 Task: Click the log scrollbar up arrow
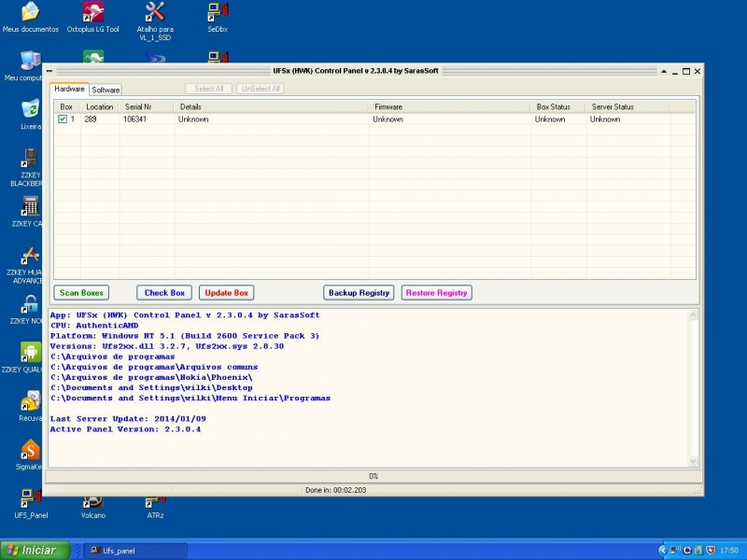[693, 315]
